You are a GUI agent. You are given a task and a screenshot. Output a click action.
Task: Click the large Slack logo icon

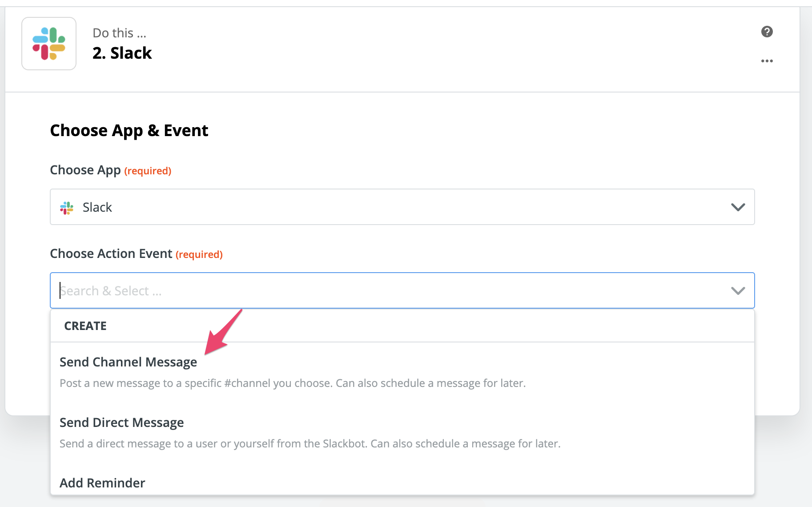(49, 44)
